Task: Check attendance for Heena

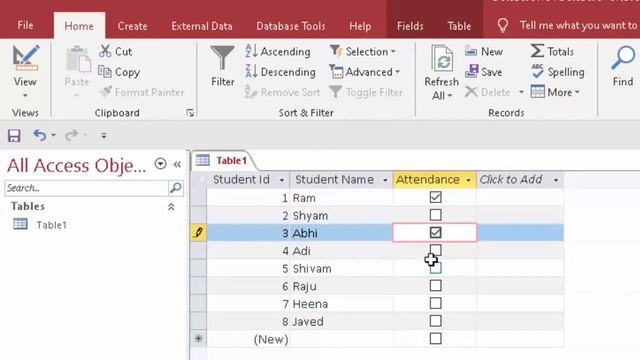Action: coord(436,303)
